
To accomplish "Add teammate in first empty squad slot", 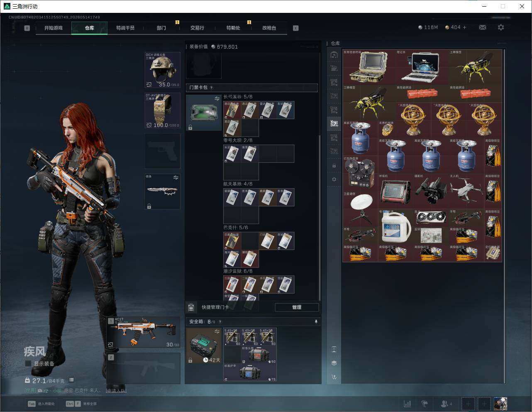I will (x=468, y=404).
